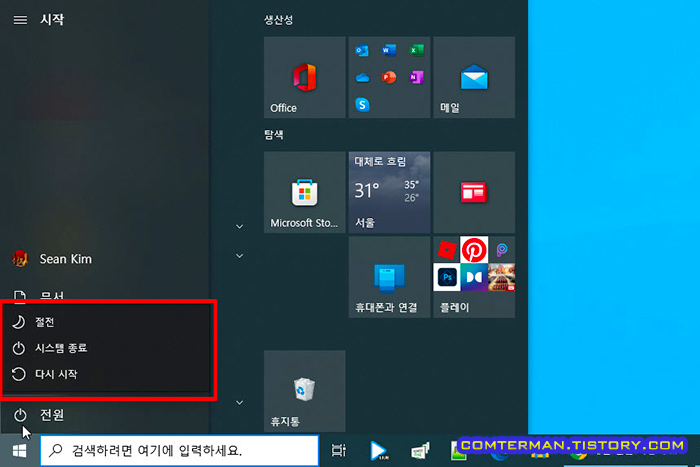Open the green monitor taskbar app
Viewport: 700px width, 467px height.
(x=420, y=450)
